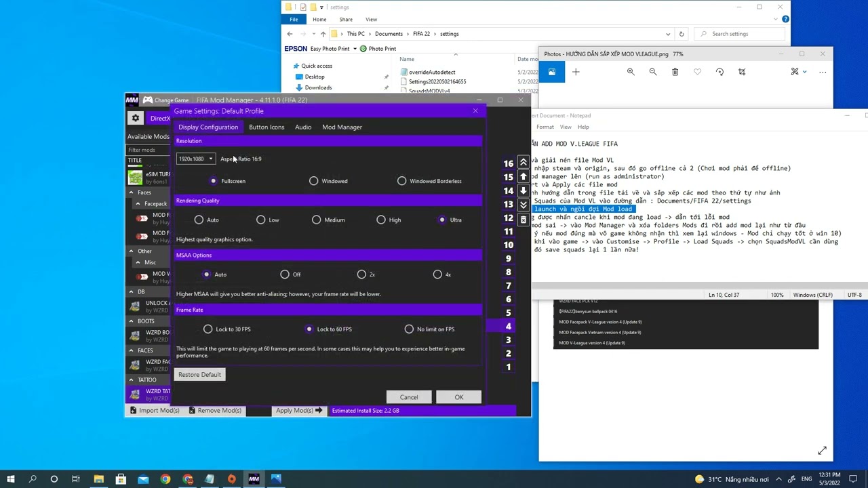Expand photo to fullscreen arrow icon
The image size is (868, 488).
pos(822,451)
